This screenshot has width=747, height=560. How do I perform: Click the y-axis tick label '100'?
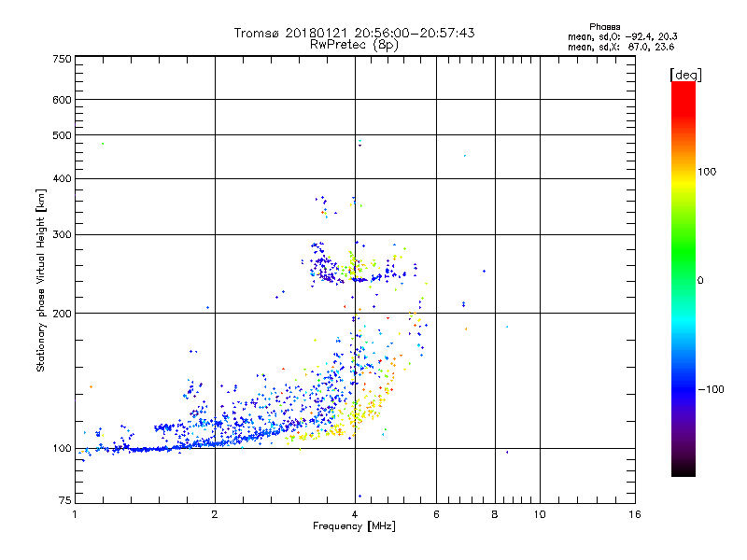[62, 448]
